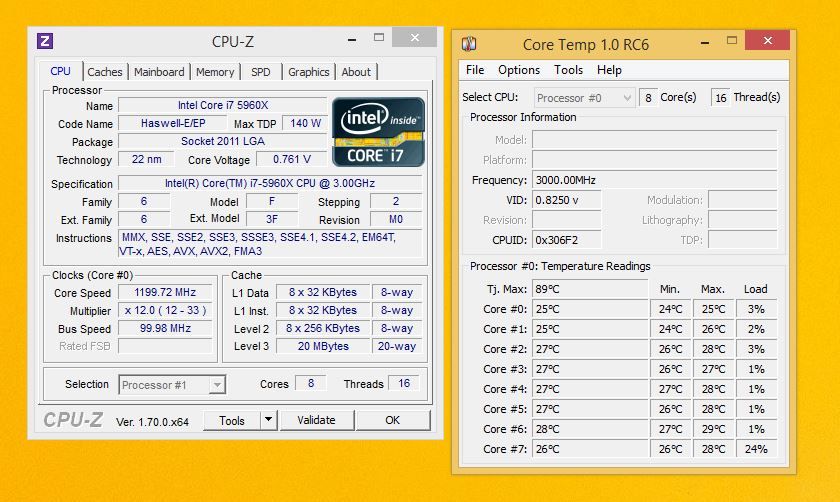840x502 pixels.
Task: Click the Technology value 22 nm
Action: (x=146, y=159)
